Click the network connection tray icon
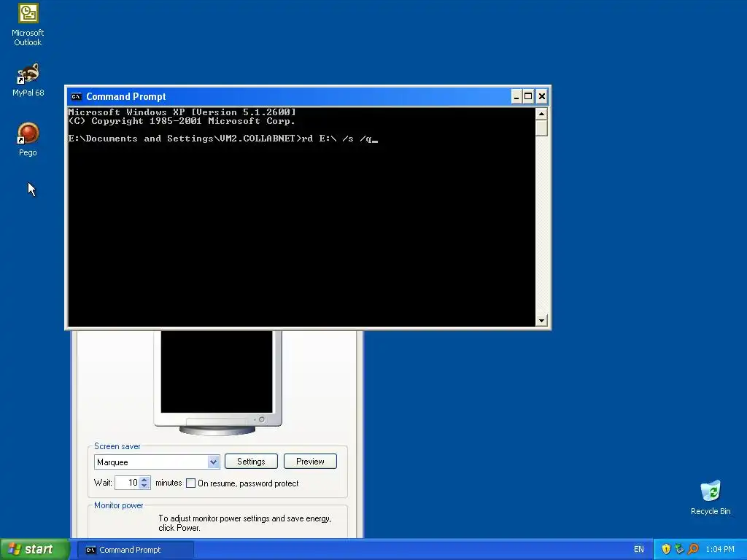 coord(679,549)
